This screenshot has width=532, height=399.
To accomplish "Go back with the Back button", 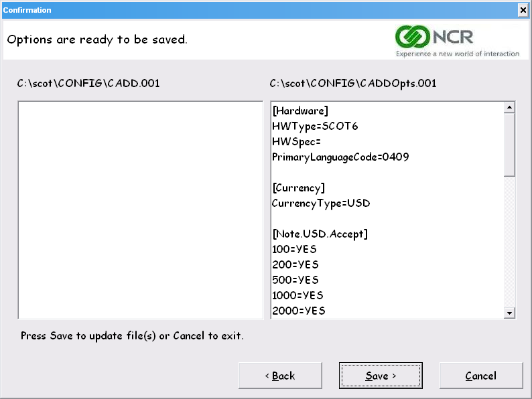I will [280, 376].
